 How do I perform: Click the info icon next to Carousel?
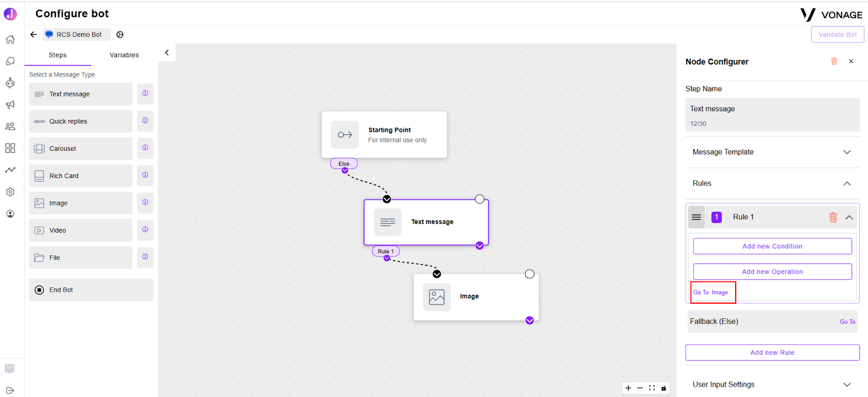pos(145,148)
